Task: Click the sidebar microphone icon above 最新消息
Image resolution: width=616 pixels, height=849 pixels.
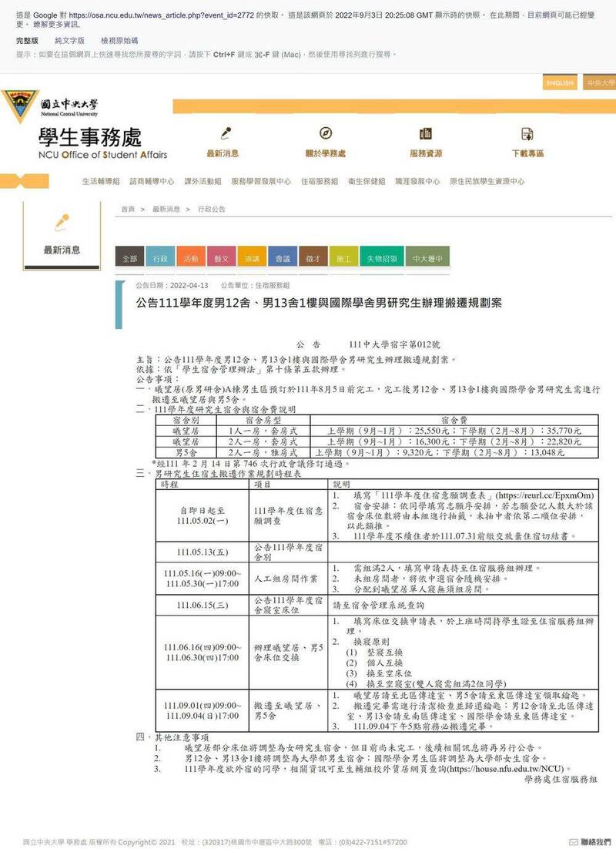Action: [x=62, y=222]
